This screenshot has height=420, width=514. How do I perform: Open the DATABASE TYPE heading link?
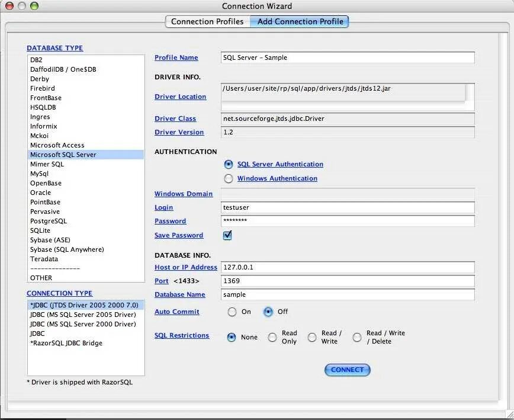pos(54,48)
